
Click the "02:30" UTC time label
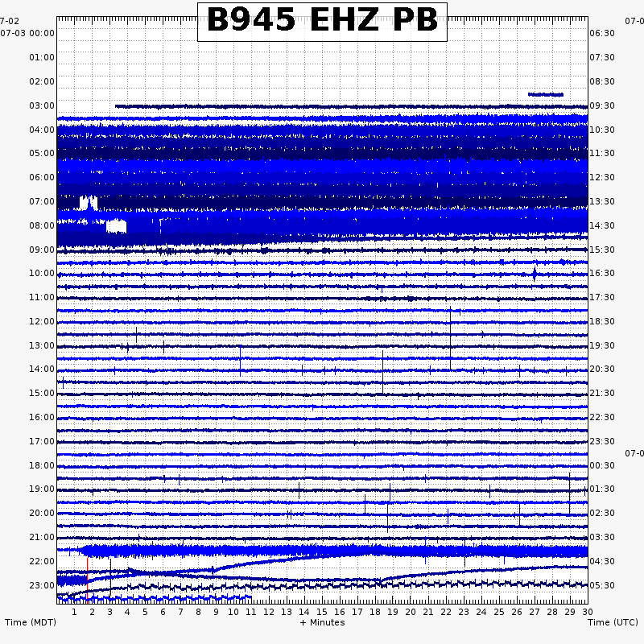point(602,514)
